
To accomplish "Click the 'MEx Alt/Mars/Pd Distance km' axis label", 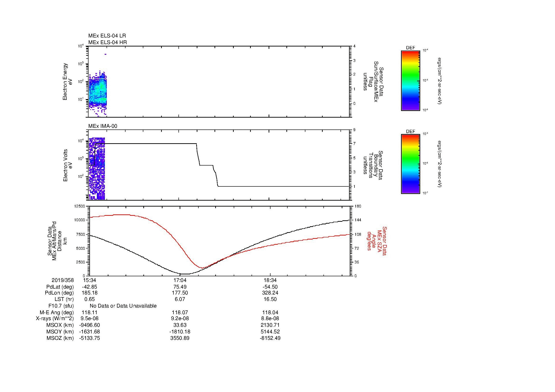I will [57, 241].
